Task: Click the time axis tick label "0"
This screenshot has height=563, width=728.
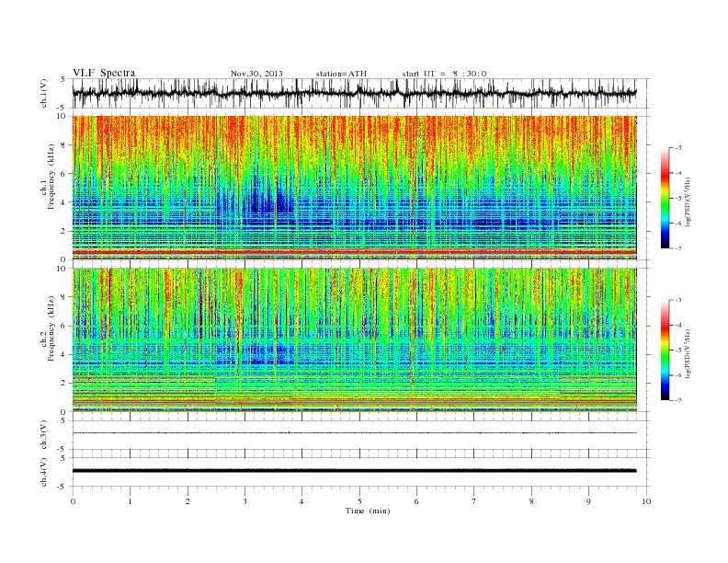Action: [73, 501]
